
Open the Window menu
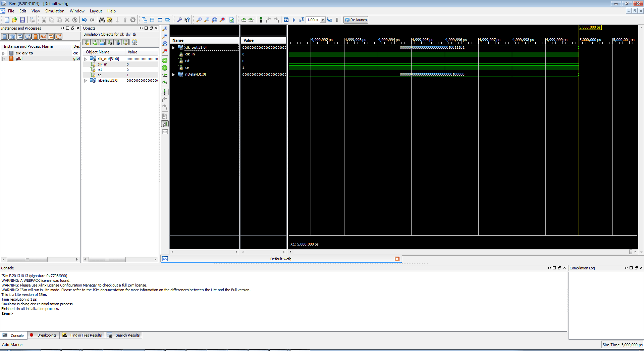pyautogui.click(x=77, y=11)
